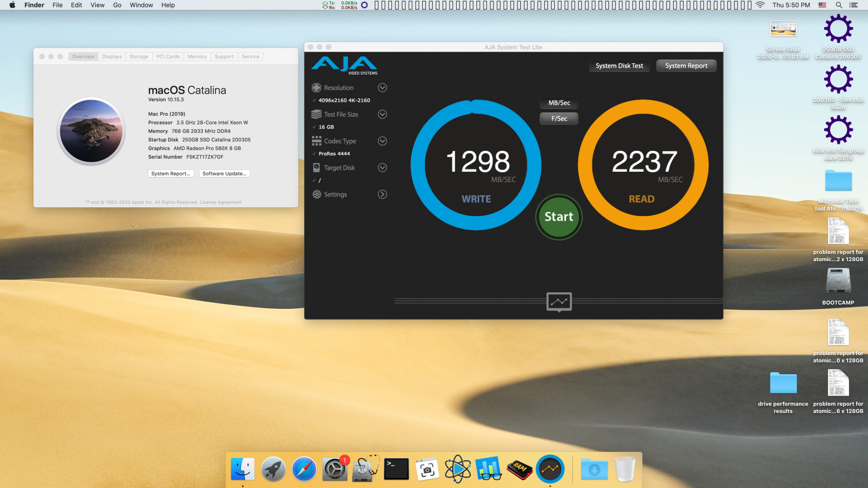Open BOOTCAMP drive on desktop
The height and width of the screenshot is (488, 868).
[838, 281]
